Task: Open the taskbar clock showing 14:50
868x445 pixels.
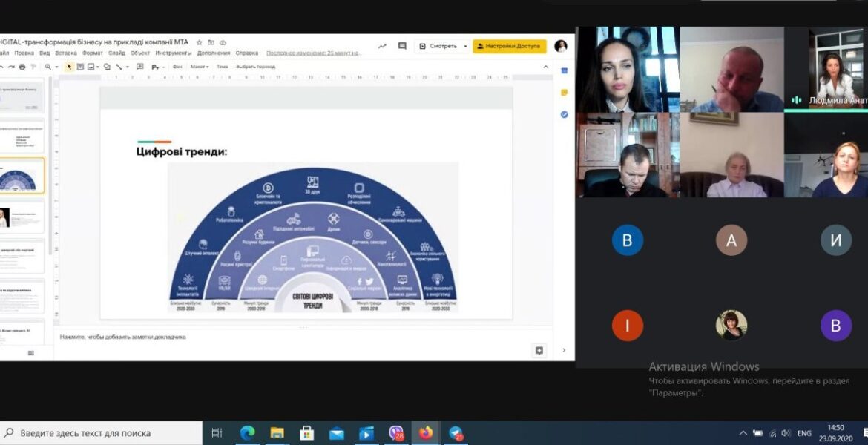Action: 835,433
